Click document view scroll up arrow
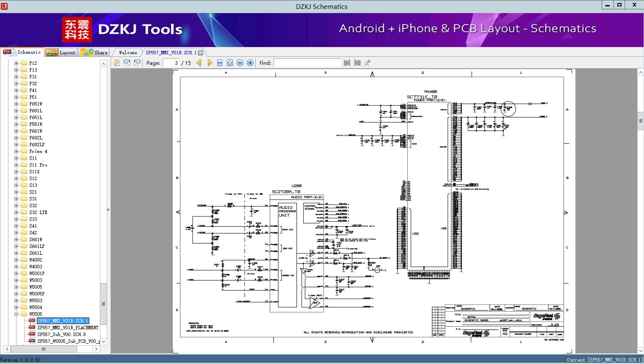Image resolution: width=644 pixels, height=364 pixels. coord(641,72)
